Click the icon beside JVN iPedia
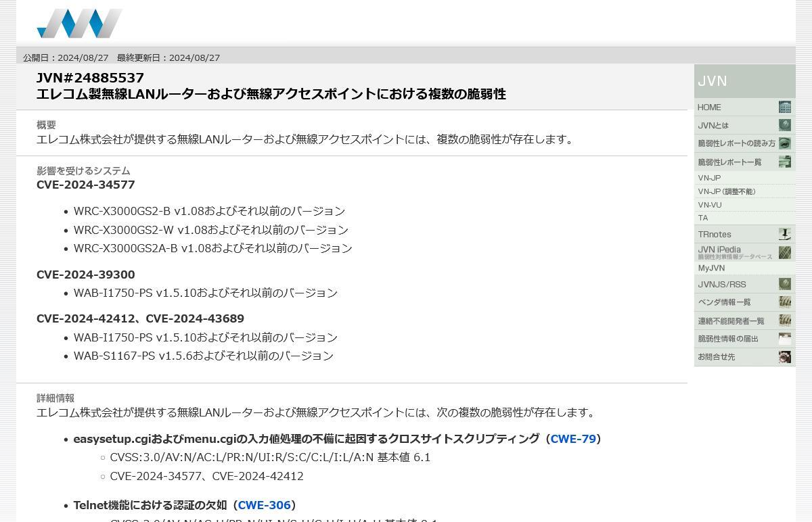Image resolution: width=812 pixels, height=522 pixels. click(x=785, y=252)
